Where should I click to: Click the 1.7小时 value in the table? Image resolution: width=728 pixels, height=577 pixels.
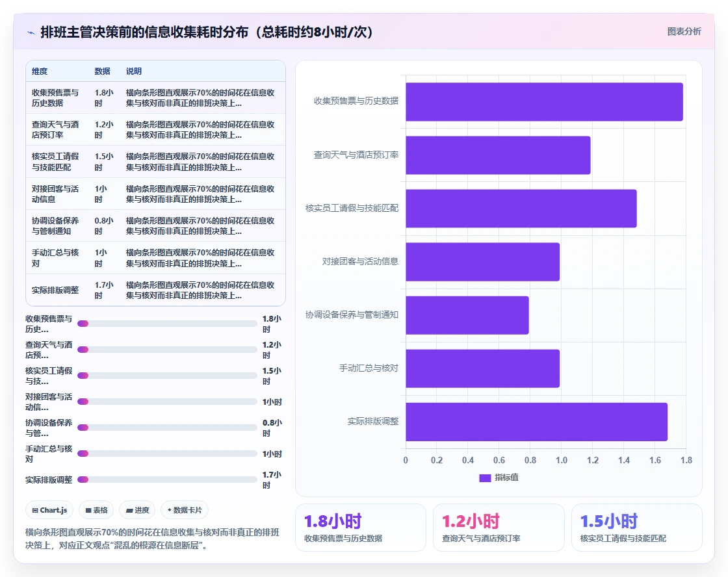pos(104,290)
